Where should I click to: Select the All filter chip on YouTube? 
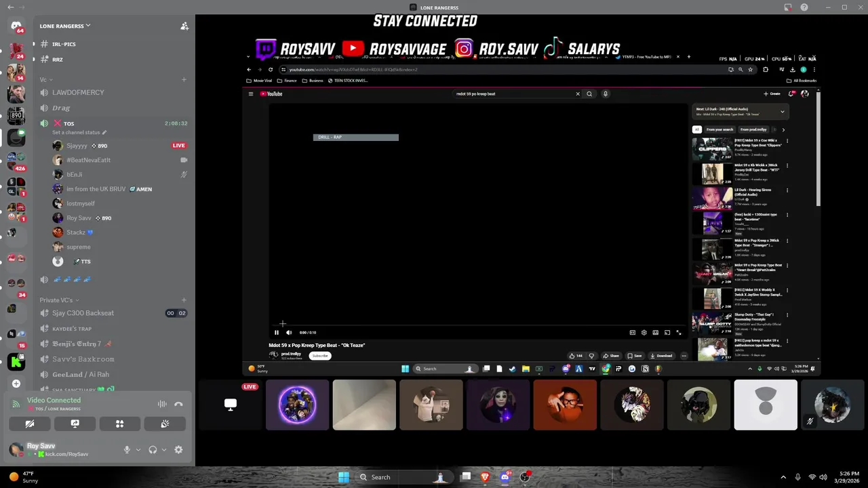(696, 129)
